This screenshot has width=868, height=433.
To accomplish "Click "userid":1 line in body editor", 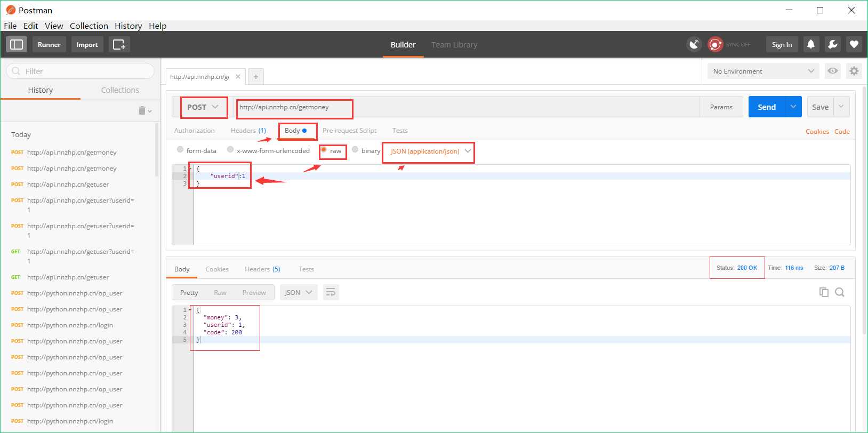I will pyautogui.click(x=228, y=176).
